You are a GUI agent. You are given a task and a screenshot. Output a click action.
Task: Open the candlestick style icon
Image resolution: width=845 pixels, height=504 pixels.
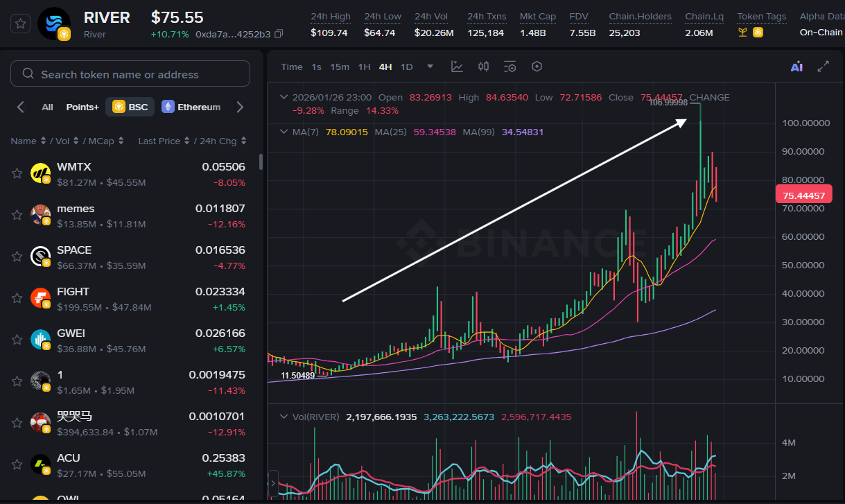(x=484, y=67)
